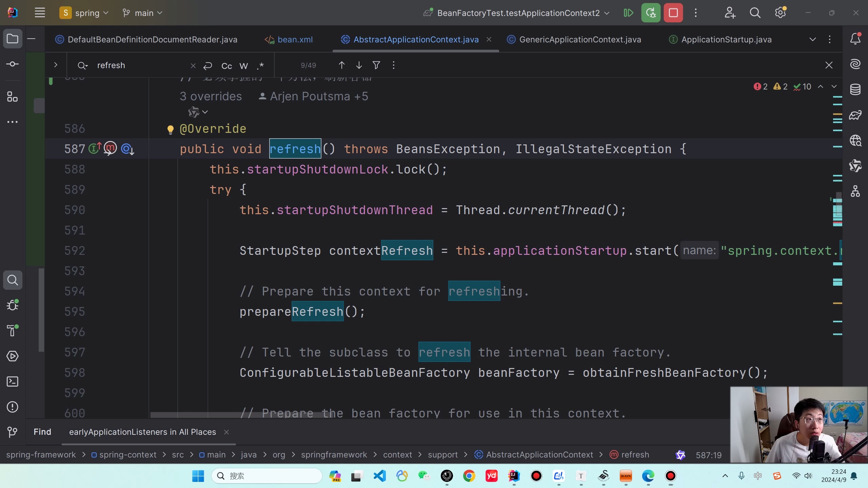Click the Stop run button
The height and width of the screenshot is (488, 868).
[x=673, y=13]
